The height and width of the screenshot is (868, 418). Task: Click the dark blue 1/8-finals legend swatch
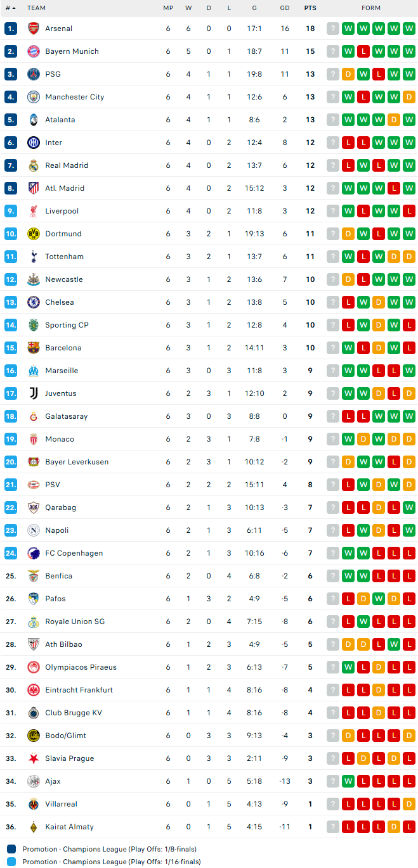[x=11, y=849]
